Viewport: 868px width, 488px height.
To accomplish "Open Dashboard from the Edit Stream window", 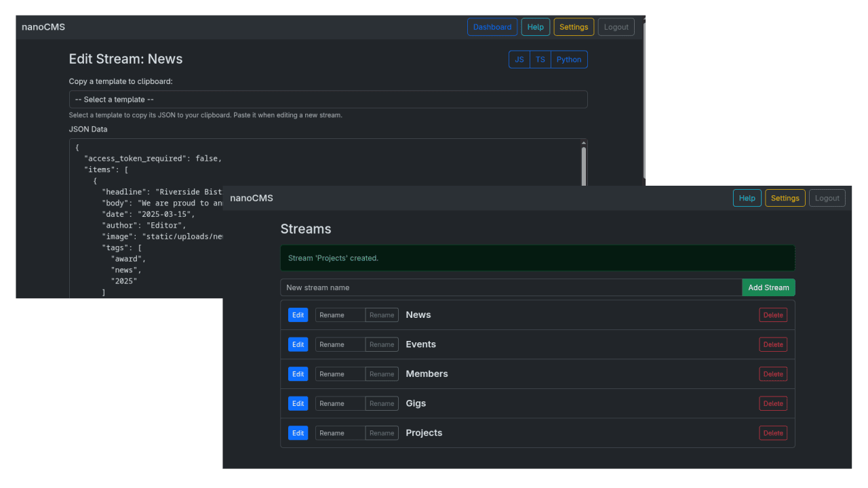I will [492, 27].
